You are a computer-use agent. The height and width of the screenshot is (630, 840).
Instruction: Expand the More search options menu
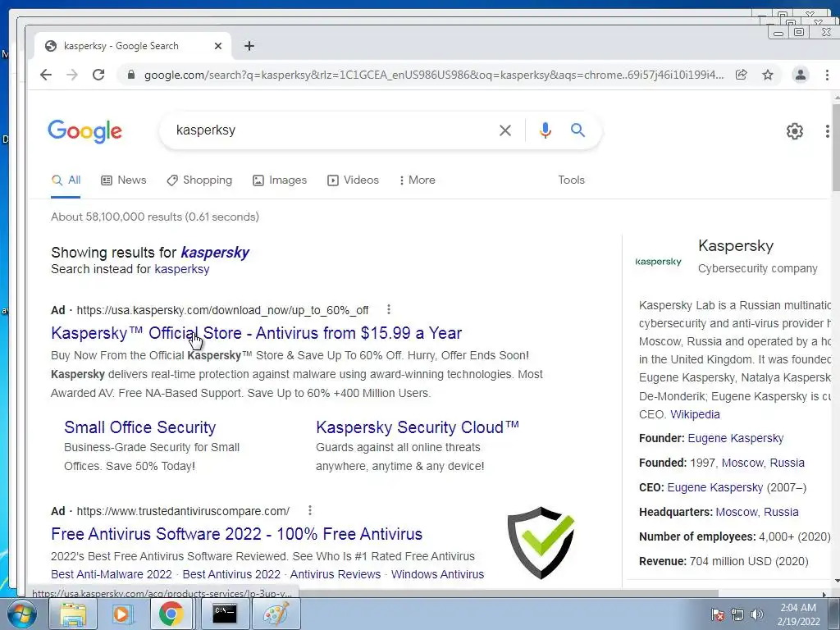pyautogui.click(x=418, y=180)
